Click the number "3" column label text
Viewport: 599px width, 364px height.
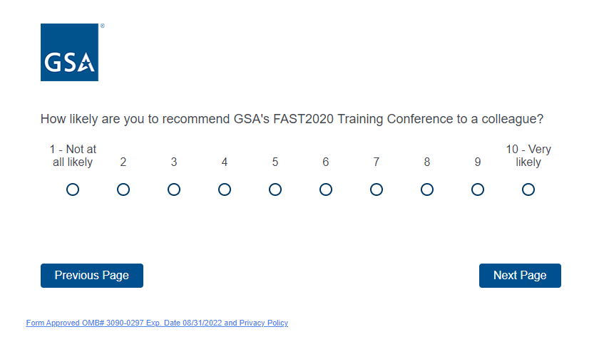pyautogui.click(x=174, y=162)
